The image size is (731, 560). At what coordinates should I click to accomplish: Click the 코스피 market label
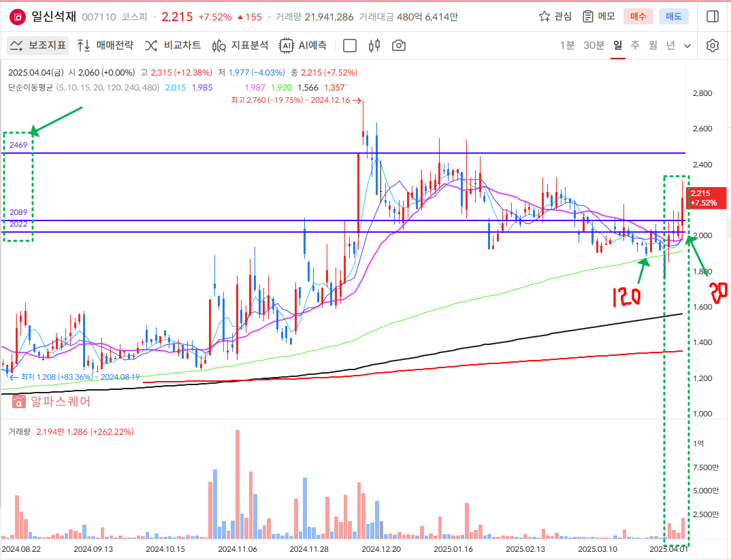tap(134, 17)
